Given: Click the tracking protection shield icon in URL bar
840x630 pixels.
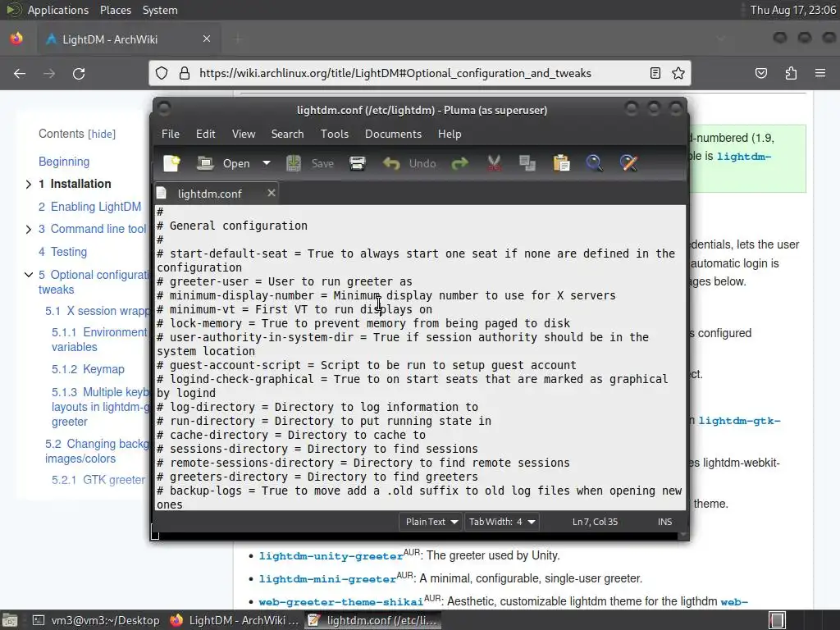Looking at the screenshot, I should pyautogui.click(x=162, y=73).
